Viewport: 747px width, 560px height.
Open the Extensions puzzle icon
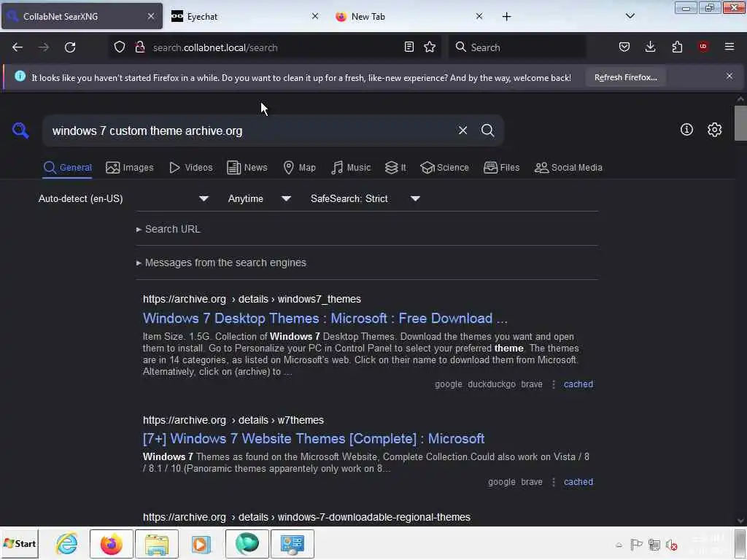pyautogui.click(x=677, y=47)
